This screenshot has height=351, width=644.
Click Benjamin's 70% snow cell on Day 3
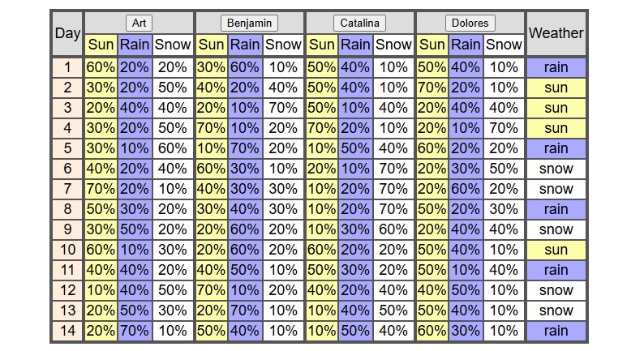[283, 108]
